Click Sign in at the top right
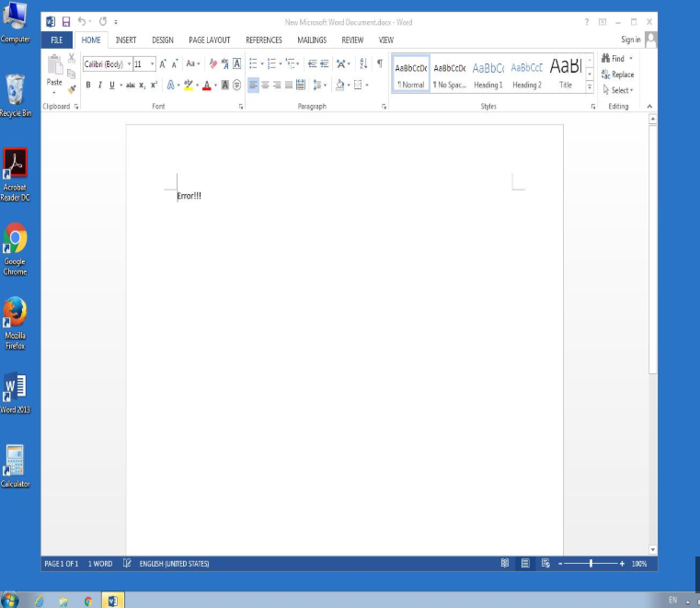This screenshot has height=608, width=700. coord(631,40)
